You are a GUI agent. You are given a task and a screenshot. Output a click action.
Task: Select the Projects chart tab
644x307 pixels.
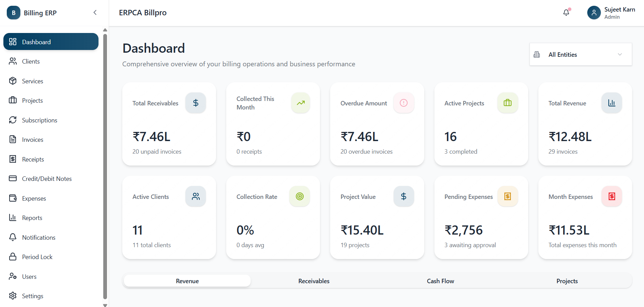[567, 281]
